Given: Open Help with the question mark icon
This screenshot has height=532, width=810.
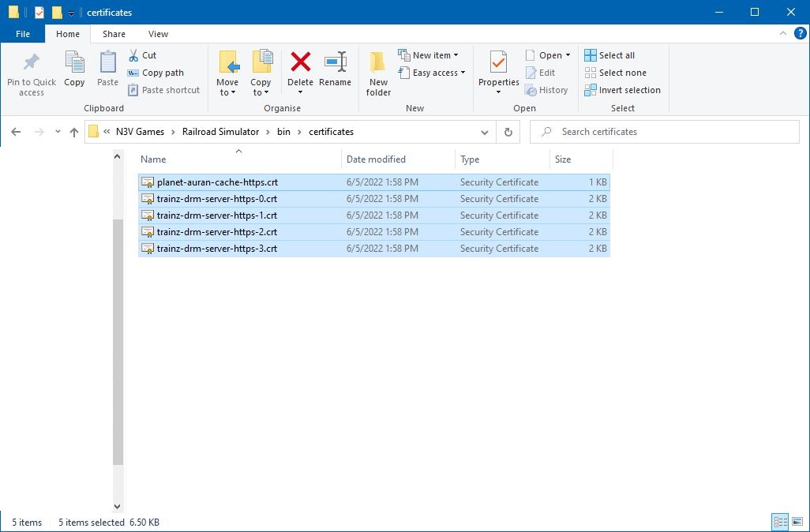Looking at the screenshot, I should pos(801,34).
